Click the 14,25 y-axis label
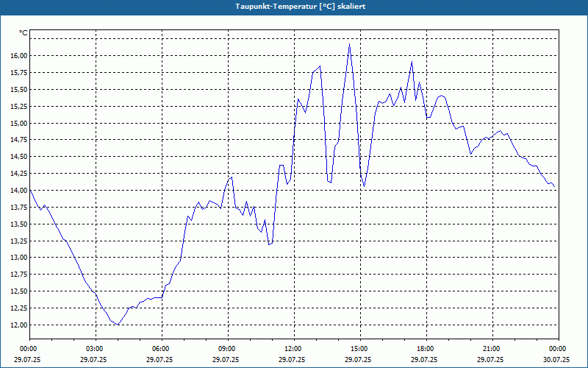 pos(18,174)
